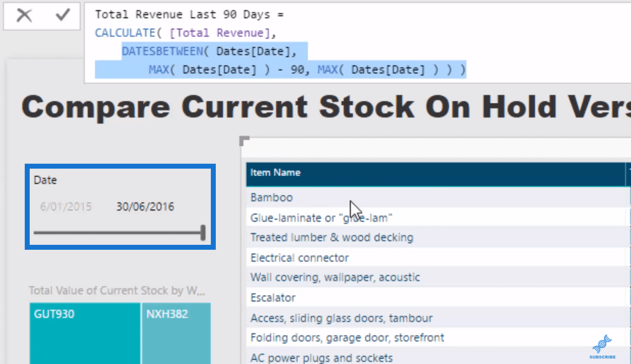The image size is (631, 364).
Task: Click the date slicer slider handle
Action: tap(203, 232)
